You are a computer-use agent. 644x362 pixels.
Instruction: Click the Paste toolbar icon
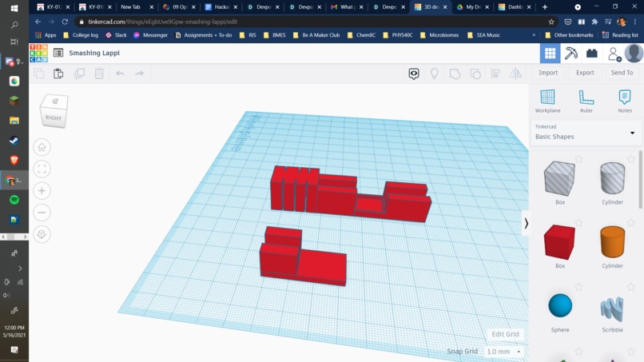coord(58,74)
